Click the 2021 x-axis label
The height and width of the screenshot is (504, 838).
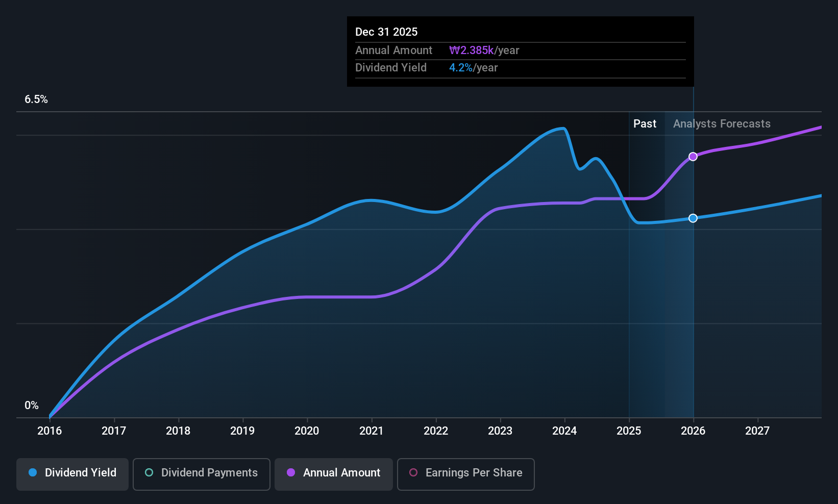[x=371, y=431]
